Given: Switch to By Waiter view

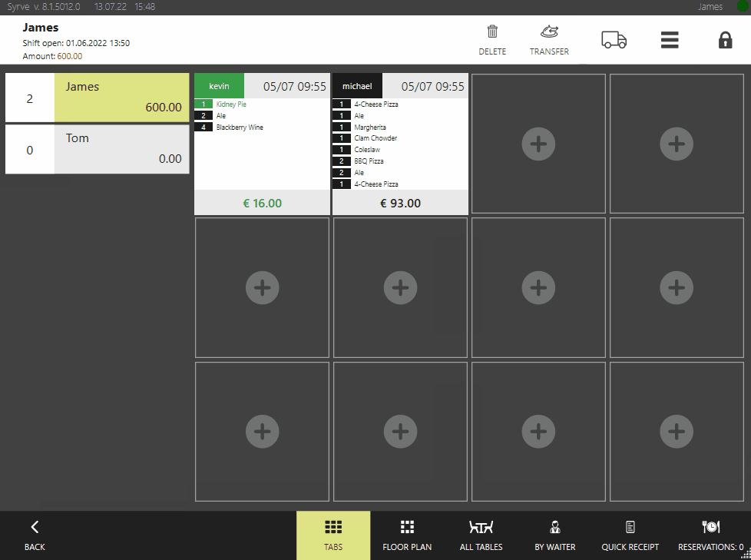Looking at the screenshot, I should pyautogui.click(x=554, y=535).
